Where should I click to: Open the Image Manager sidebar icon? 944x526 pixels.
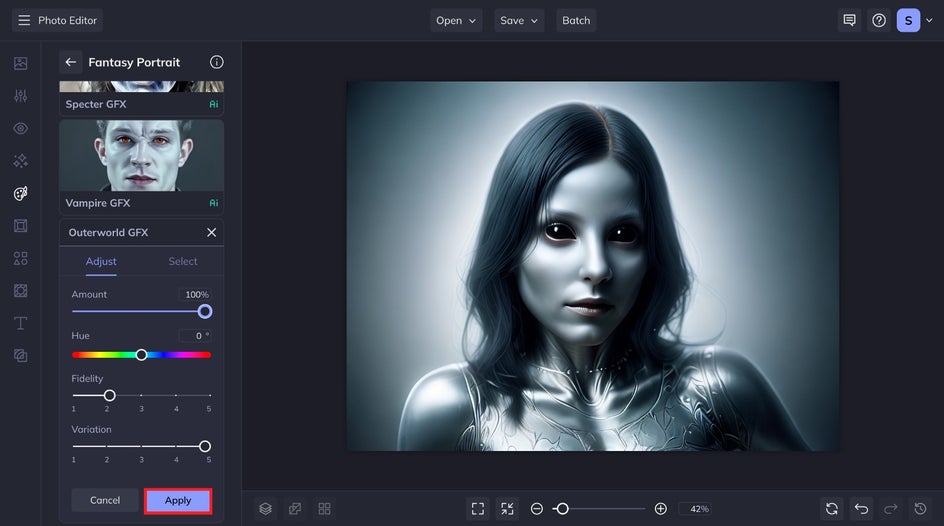20,63
